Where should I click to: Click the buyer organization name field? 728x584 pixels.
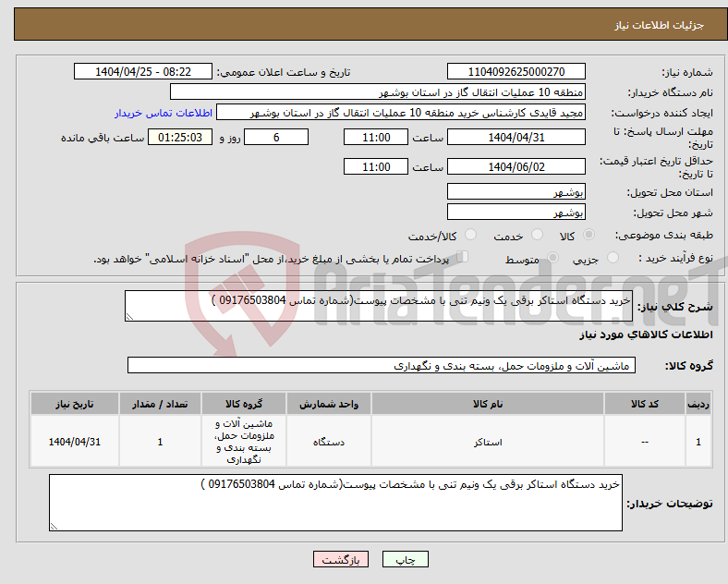(x=378, y=91)
